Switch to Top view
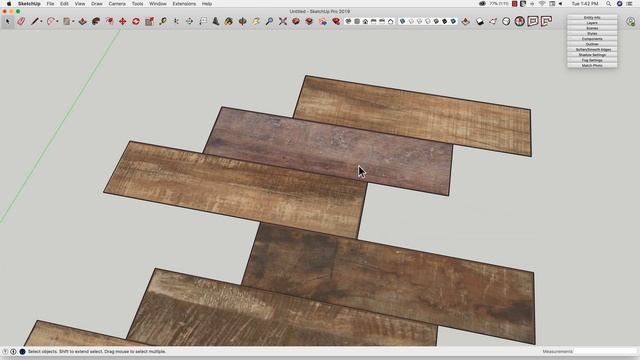The image size is (640, 360). tap(357, 21)
